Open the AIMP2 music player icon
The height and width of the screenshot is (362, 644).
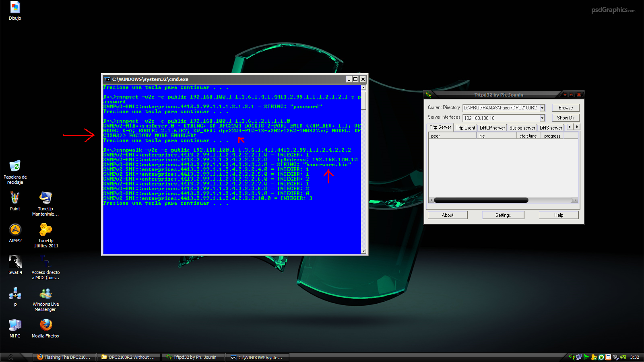tap(15, 230)
